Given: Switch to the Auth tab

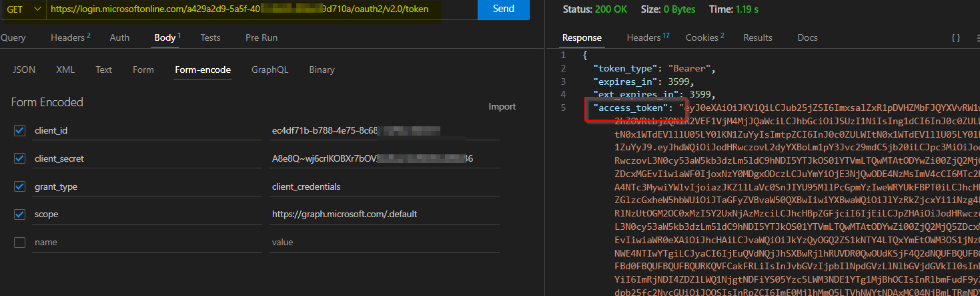Looking at the screenshot, I should coord(119,37).
